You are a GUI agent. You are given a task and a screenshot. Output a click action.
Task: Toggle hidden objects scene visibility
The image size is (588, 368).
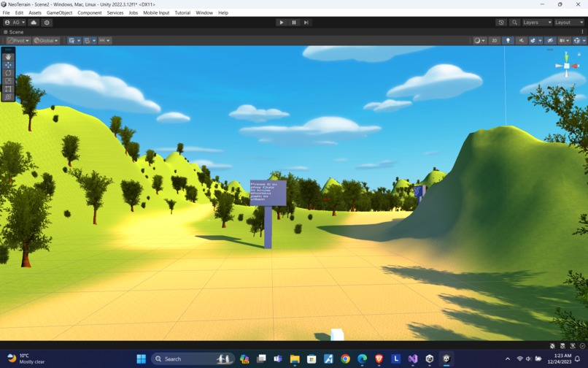pos(551,41)
